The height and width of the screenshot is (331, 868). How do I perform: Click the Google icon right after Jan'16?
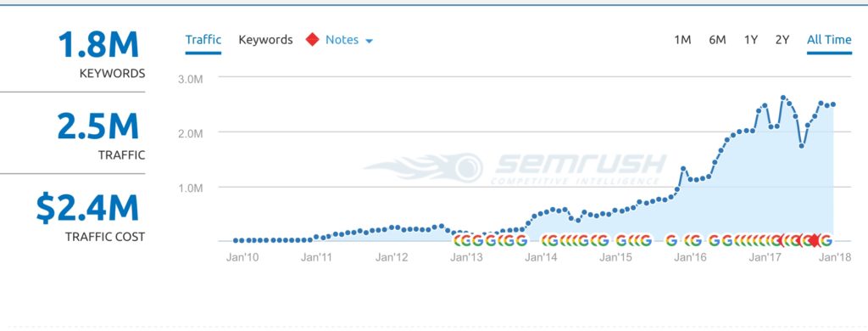click(696, 241)
